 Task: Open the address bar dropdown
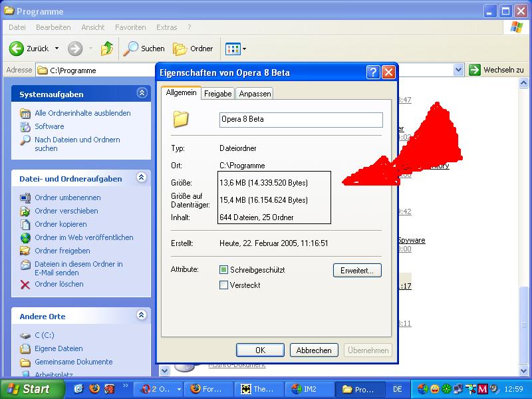tap(458, 70)
